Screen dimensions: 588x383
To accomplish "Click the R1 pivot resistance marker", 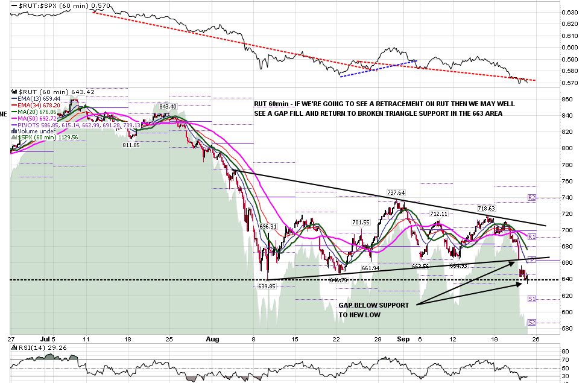I will point(531,236).
